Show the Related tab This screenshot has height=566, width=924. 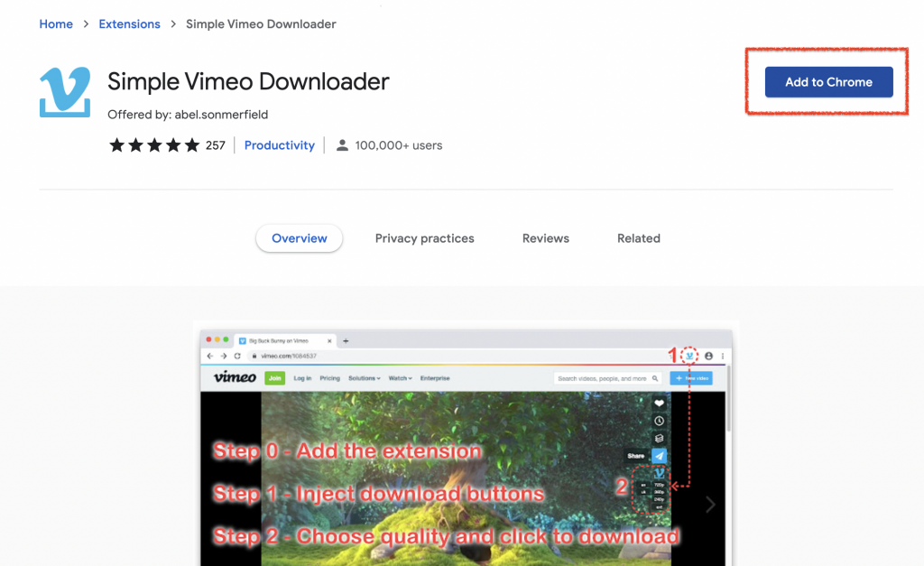(639, 238)
